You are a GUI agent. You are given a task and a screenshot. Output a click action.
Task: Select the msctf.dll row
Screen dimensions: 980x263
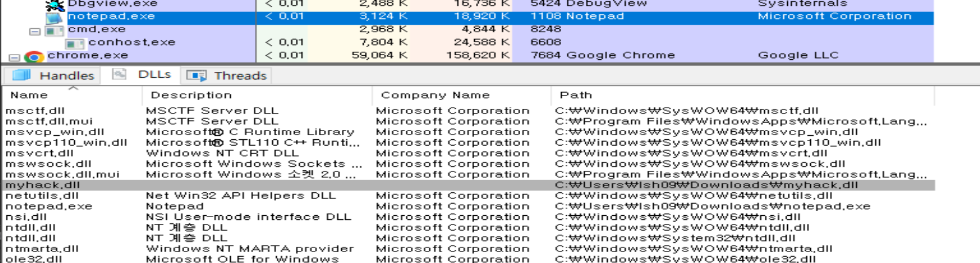pyautogui.click(x=468, y=110)
